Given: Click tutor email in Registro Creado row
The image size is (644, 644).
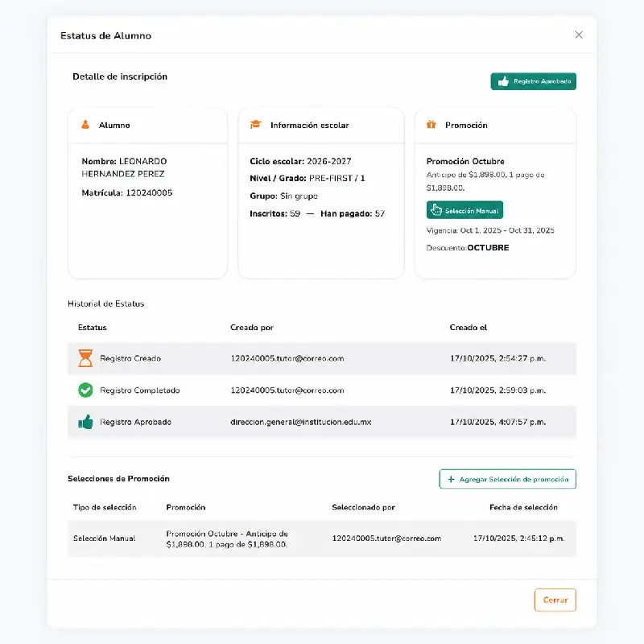Looking at the screenshot, I should tap(287, 358).
